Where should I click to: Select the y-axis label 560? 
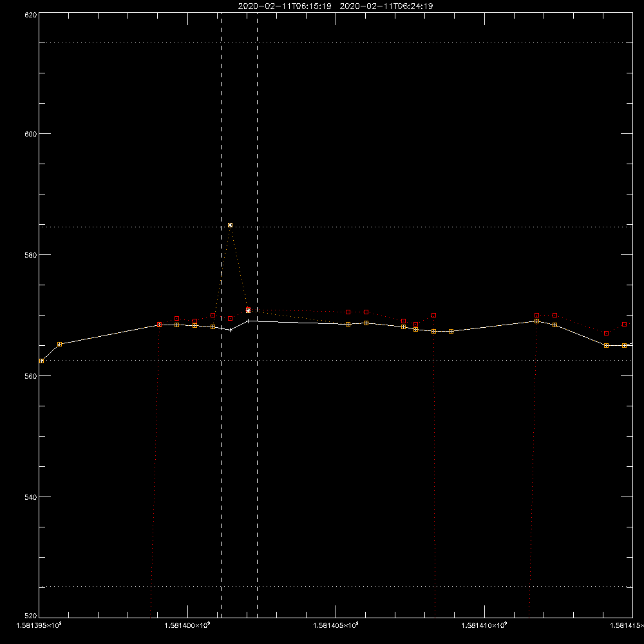31,376
